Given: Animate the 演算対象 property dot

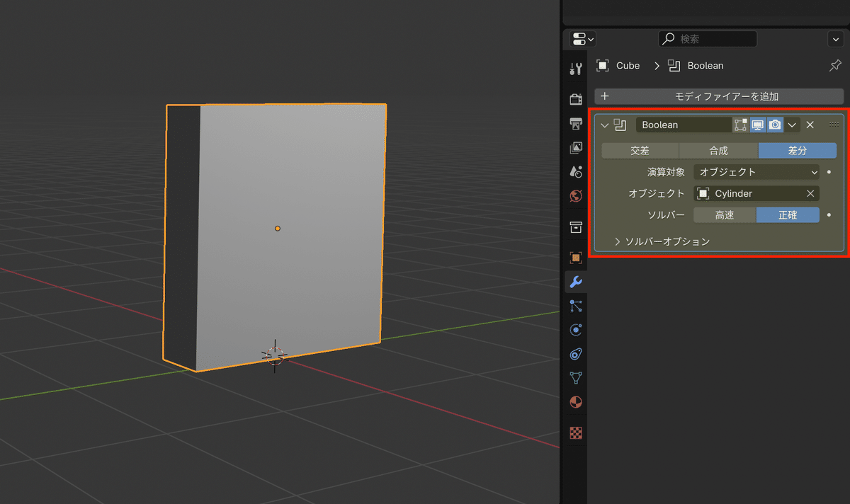Looking at the screenshot, I should tap(829, 172).
